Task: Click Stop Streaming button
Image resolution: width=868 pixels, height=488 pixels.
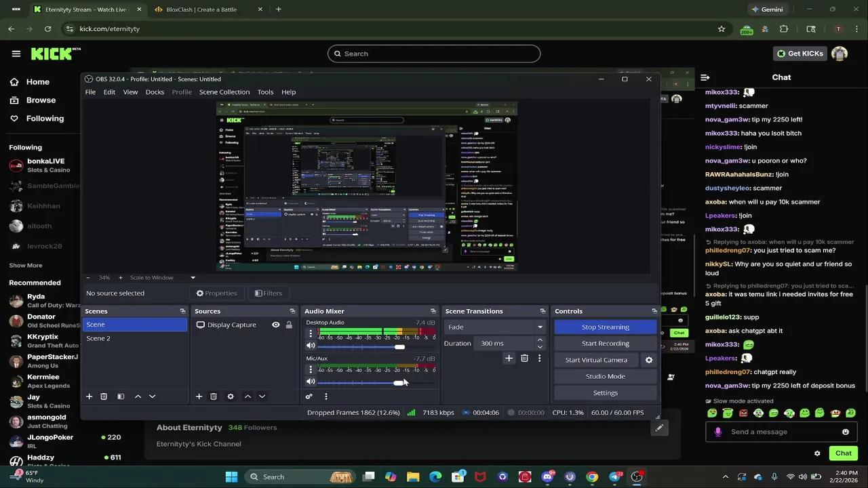Action: [x=606, y=327]
